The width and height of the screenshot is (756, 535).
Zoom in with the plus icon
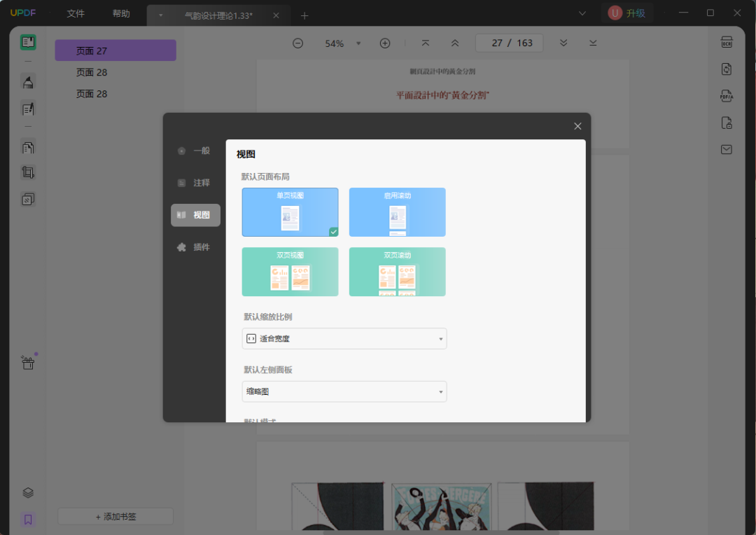(x=385, y=43)
